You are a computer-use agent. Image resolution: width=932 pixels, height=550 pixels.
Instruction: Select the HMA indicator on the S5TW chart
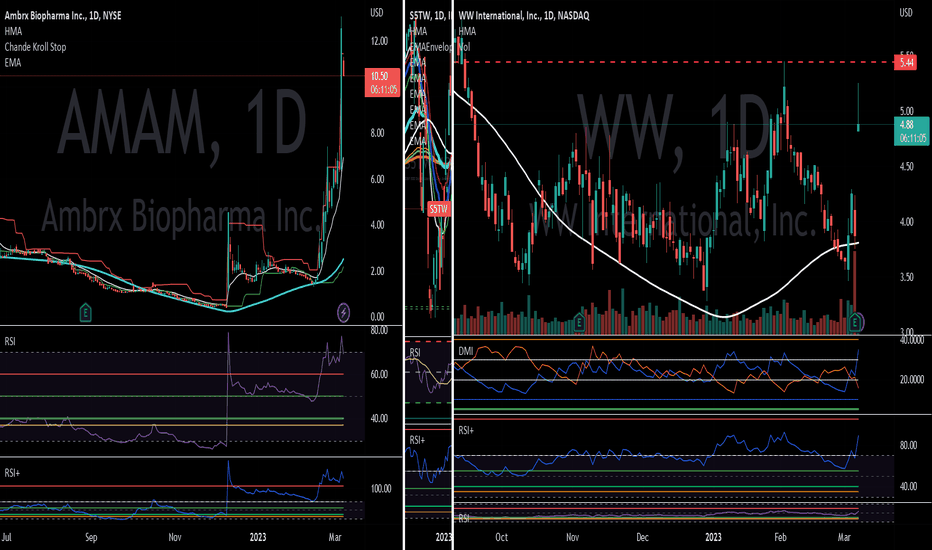(x=418, y=32)
